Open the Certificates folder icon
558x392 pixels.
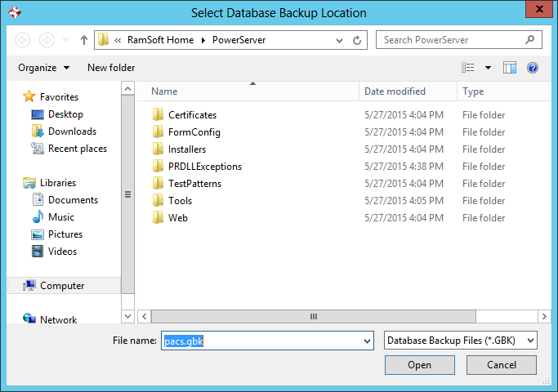tap(158, 115)
